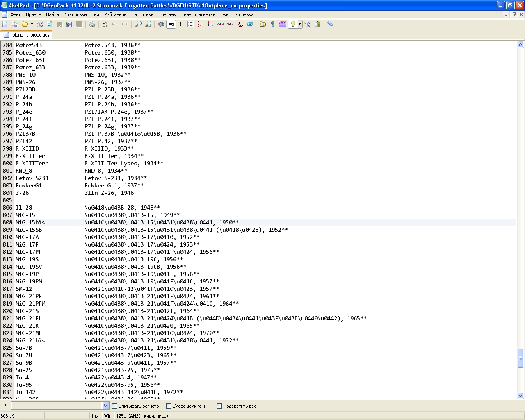The width and height of the screenshot is (525, 420).
Task: Expand the search field history dropdown
Action: (x=105, y=406)
